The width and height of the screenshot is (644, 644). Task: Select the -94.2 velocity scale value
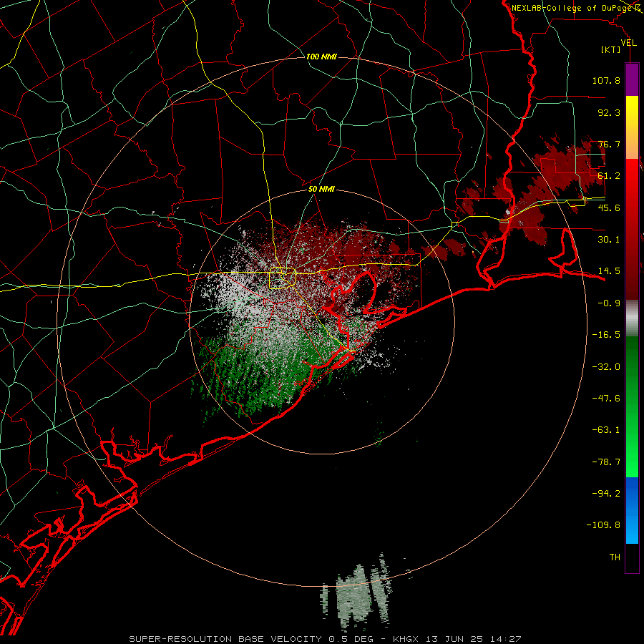tap(606, 494)
